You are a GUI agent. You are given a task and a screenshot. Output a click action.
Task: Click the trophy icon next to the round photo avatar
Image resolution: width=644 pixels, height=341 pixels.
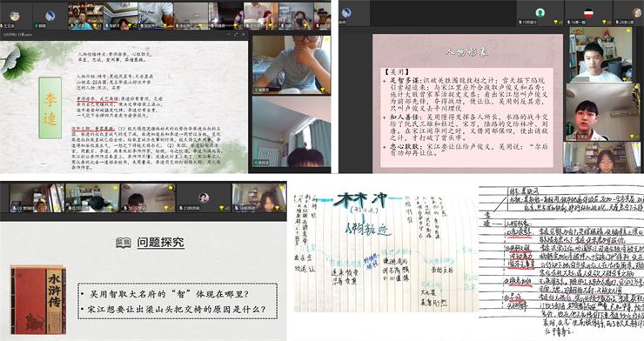point(222,208)
